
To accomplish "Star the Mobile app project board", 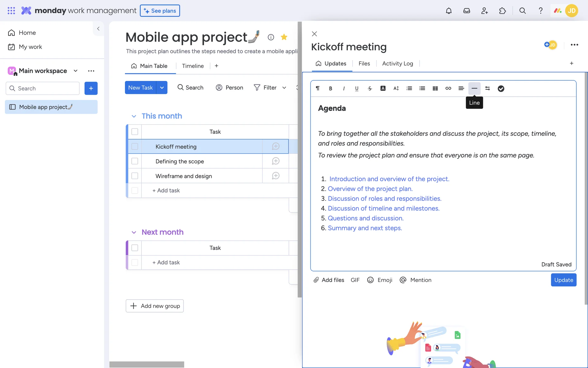I will click(284, 37).
